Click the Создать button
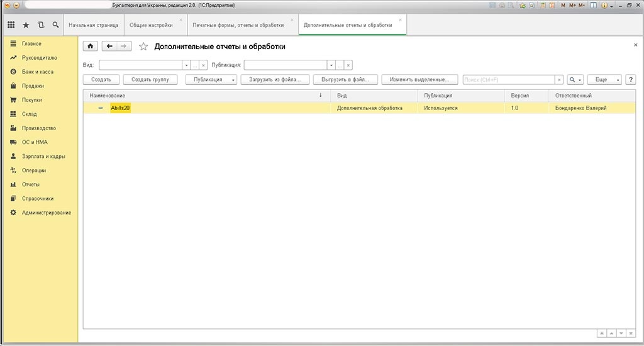 coord(101,80)
